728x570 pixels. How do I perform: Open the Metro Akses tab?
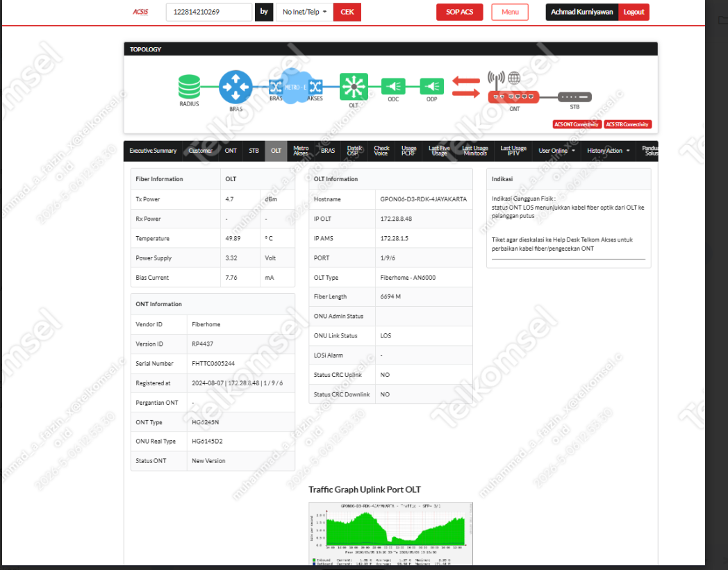[x=301, y=151]
